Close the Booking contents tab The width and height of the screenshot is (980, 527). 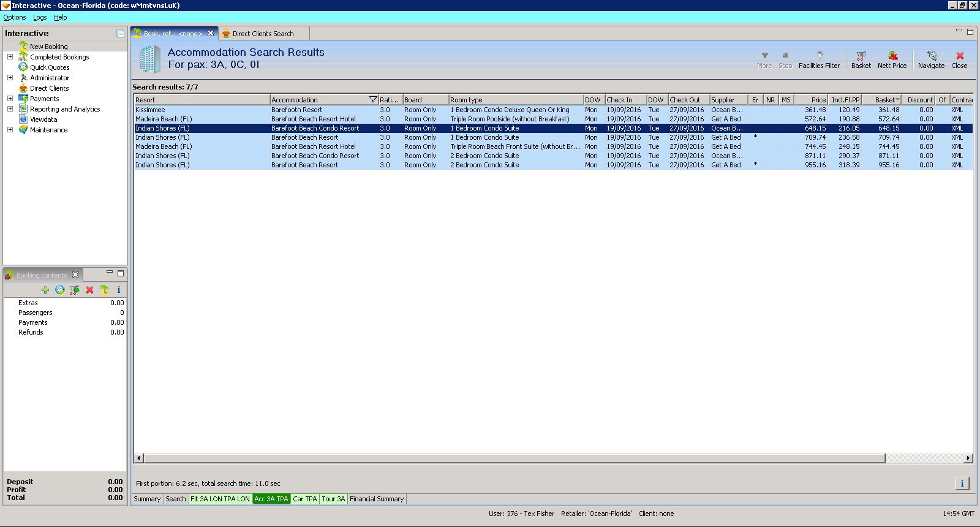click(75, 275)
